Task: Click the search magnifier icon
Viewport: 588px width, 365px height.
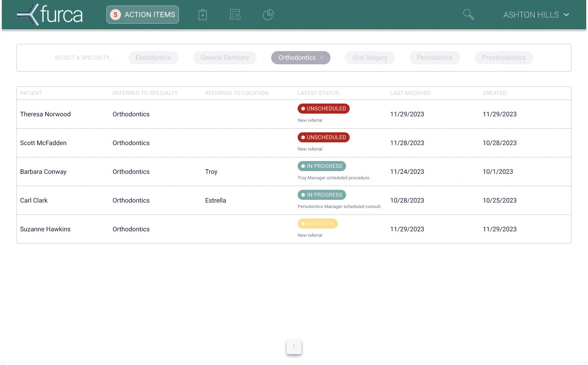Action: coord(468,15)
